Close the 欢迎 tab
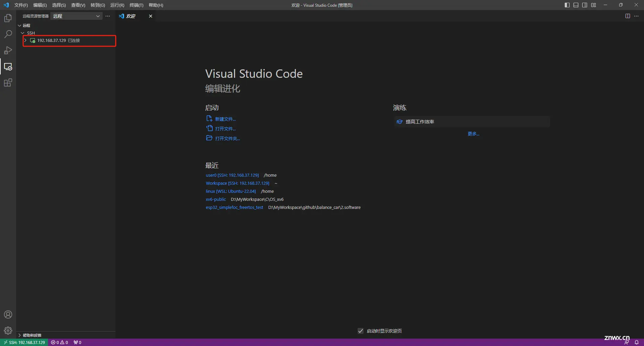The height and width of the screenshot is (346, 644). tap(151, 16)
